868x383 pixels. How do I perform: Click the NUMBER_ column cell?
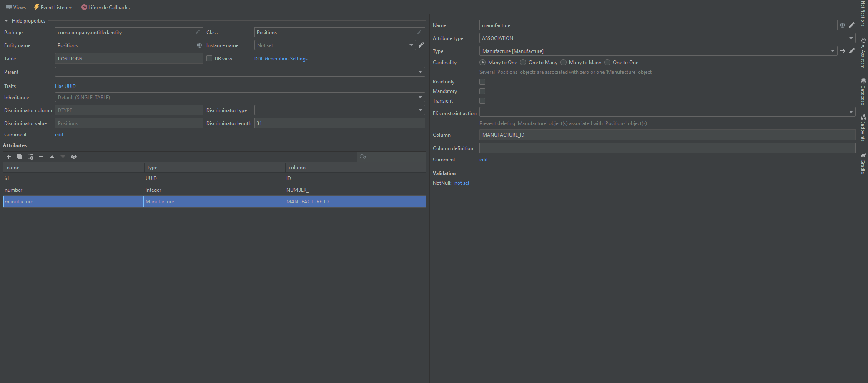[356, 190]
